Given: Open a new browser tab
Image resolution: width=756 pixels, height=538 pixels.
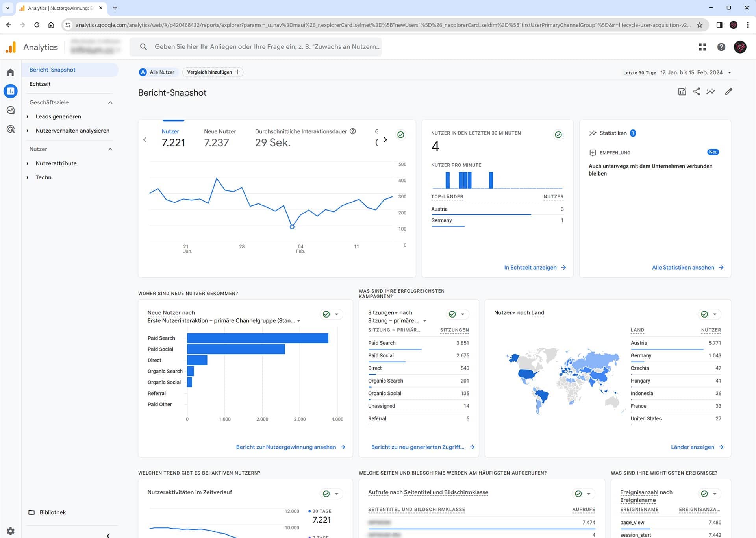Looking at the screenshot, I should [x=115, y=8].
